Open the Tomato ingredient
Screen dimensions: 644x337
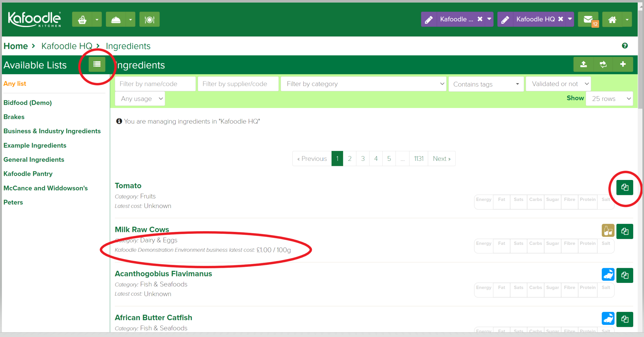[128, 186]
